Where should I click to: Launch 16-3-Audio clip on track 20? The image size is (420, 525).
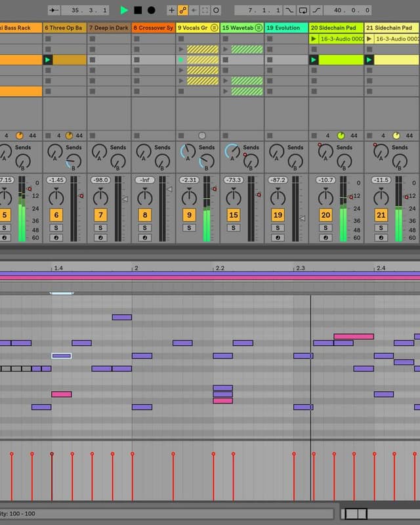pyautogui.click(x=314, y=39)
